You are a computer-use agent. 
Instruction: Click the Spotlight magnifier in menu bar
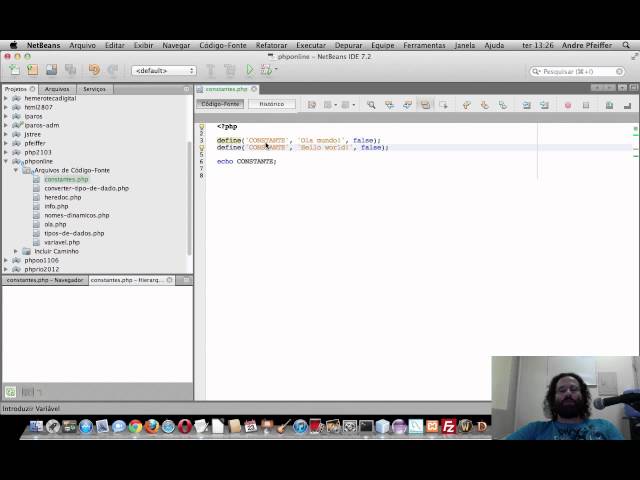pos(626,45)
